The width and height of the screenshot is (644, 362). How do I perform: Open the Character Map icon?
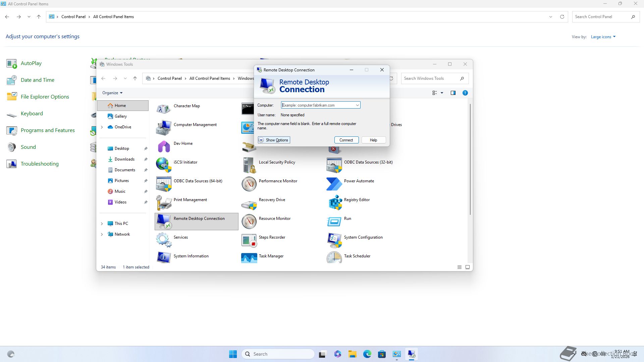point(164,109)
